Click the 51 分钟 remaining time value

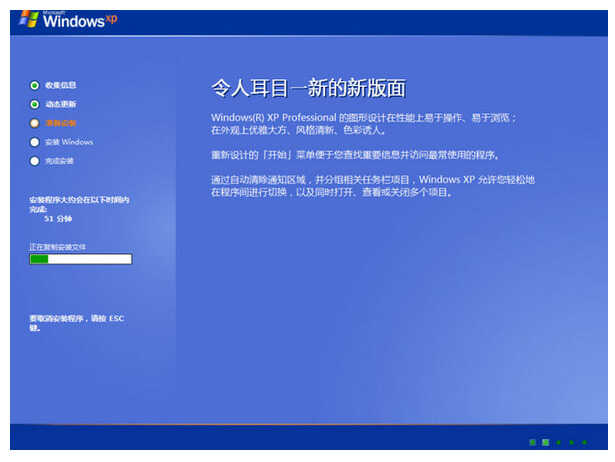pyautogui.click(x=58, y=219)
